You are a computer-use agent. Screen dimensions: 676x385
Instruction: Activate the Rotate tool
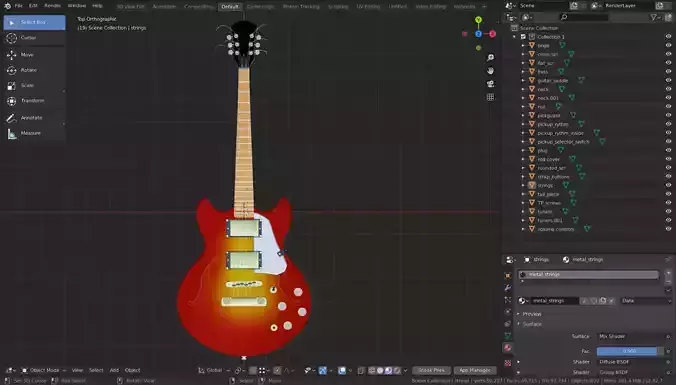[34, 70]
